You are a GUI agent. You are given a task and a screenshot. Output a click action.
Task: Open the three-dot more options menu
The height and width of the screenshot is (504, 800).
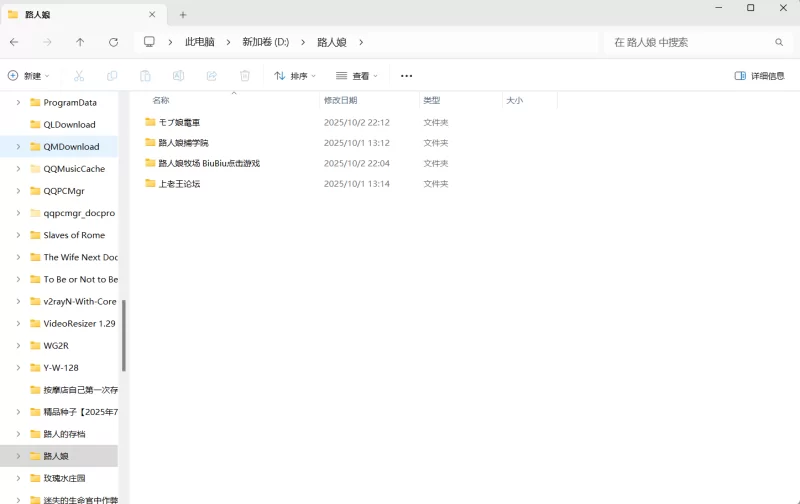pyautogui.click(x=406, y=76)
